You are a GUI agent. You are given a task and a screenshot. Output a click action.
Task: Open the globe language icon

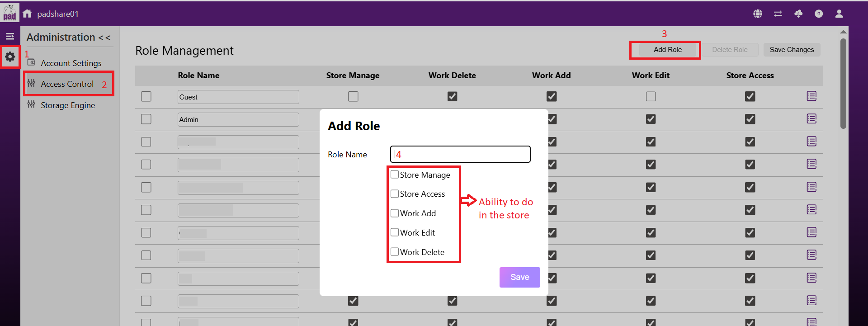coord(758,14)
